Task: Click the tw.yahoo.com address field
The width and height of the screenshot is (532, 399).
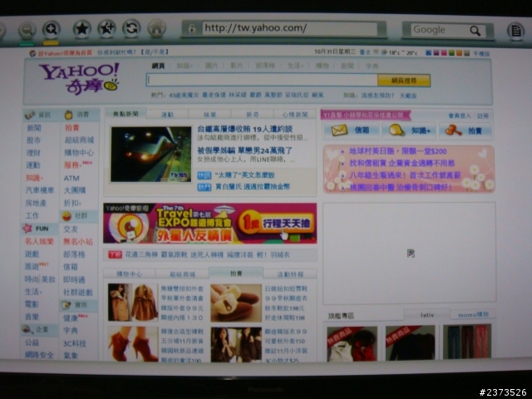Action: [x=290, y=28]
